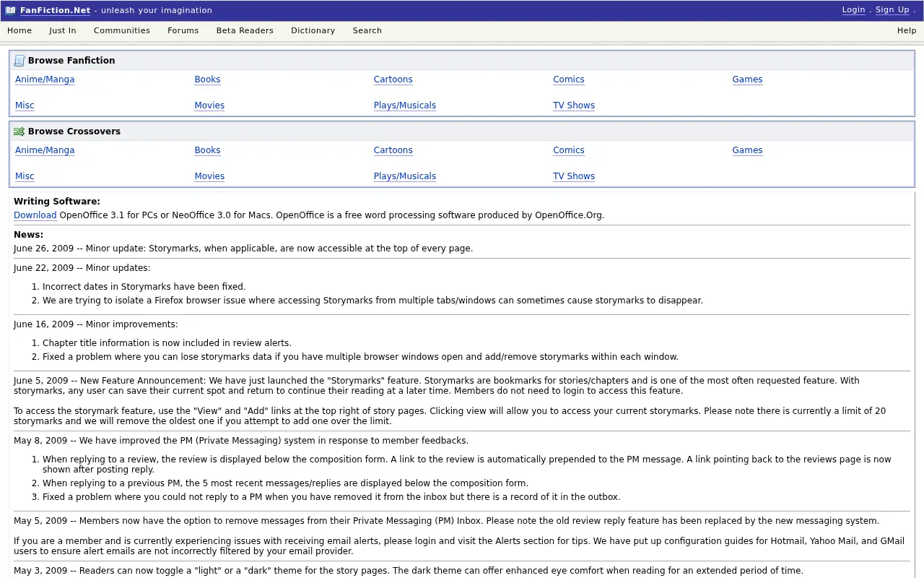Click the 'unleash your imagination' tagline
924x578 pixels.
point(157,10)
